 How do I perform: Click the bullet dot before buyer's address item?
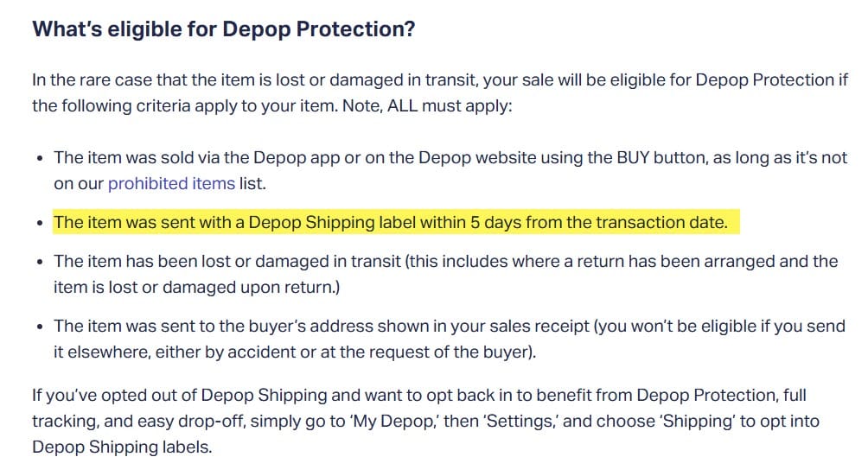click(39, 327)
